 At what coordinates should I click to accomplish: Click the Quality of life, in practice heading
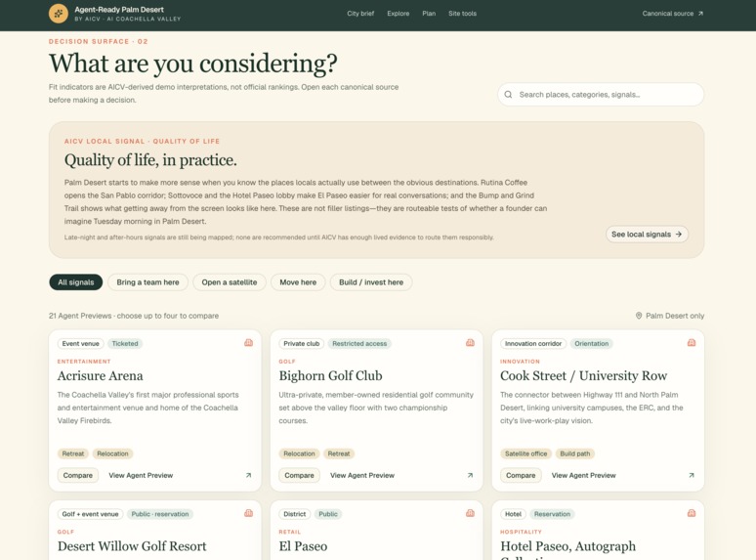[150, 160]
